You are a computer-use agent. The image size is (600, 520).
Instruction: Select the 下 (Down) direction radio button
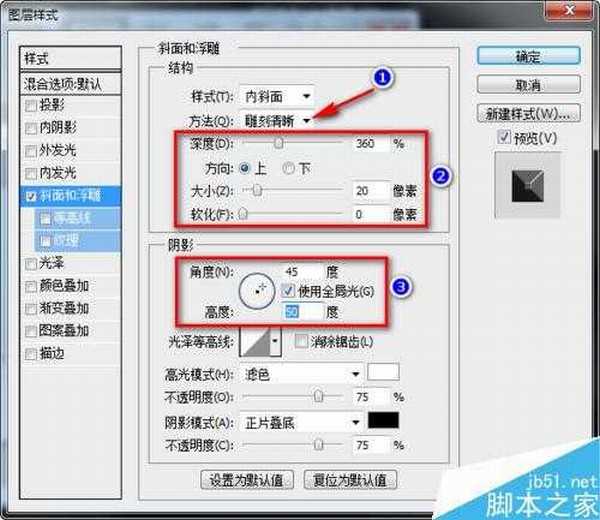[x=290, y=167]
